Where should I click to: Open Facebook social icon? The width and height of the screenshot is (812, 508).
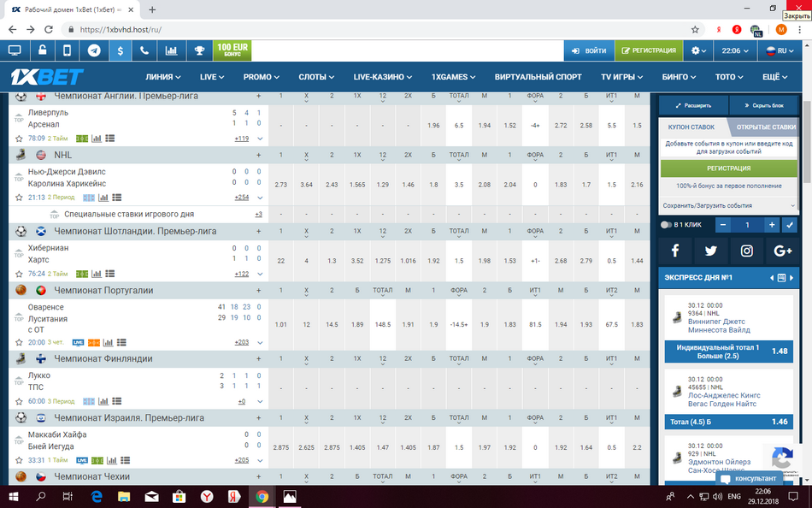[674, 251]
